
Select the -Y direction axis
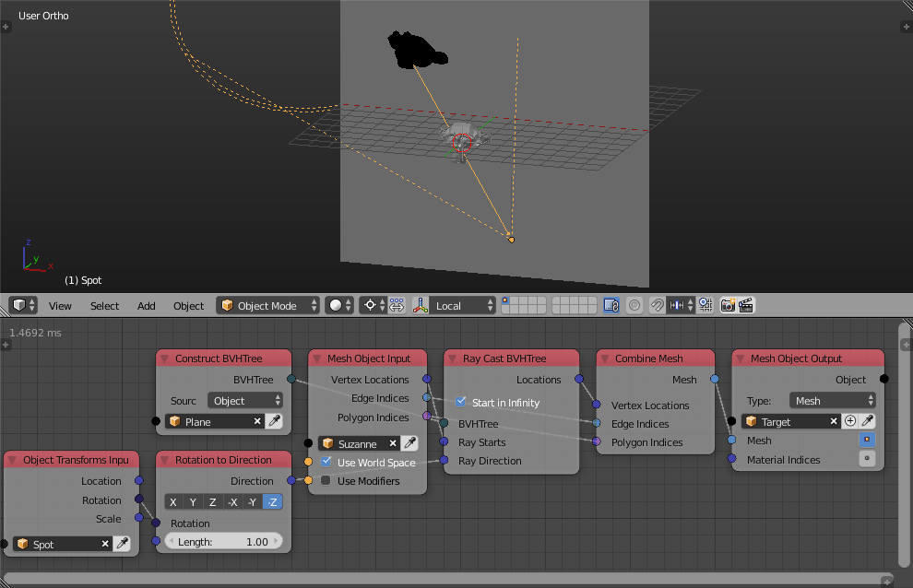tap(252, 502)
